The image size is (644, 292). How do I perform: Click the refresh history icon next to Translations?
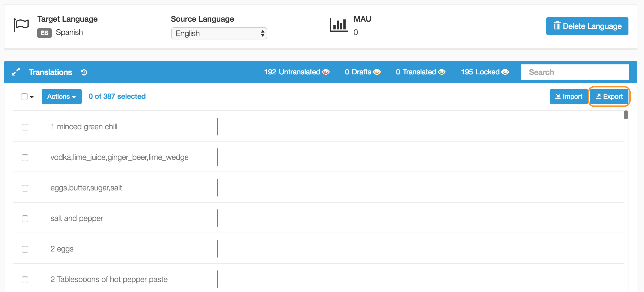tap(84, 72)
